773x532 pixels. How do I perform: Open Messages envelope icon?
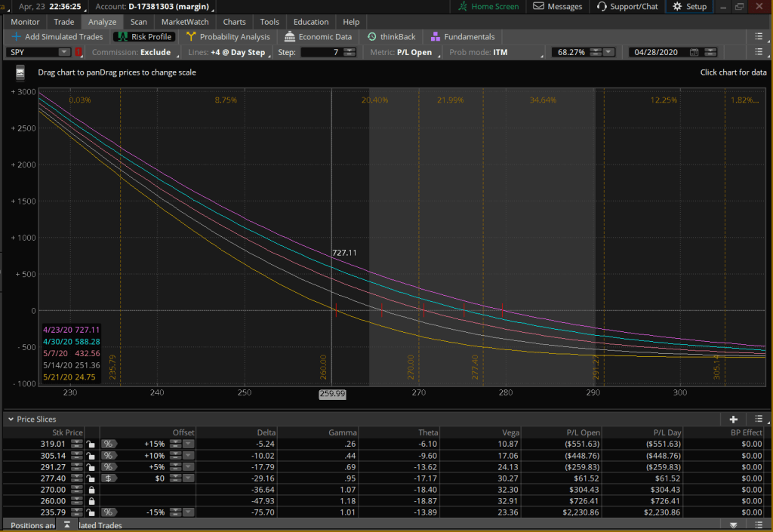click(538, 7)
